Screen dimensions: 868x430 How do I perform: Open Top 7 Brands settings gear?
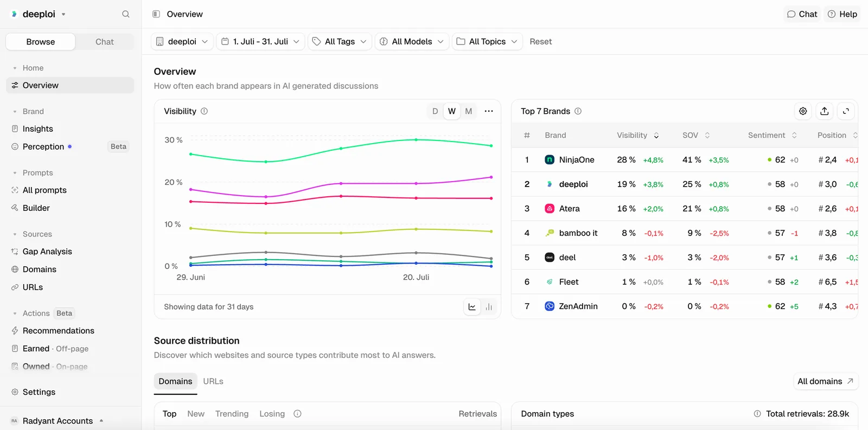tap(803, 111)
